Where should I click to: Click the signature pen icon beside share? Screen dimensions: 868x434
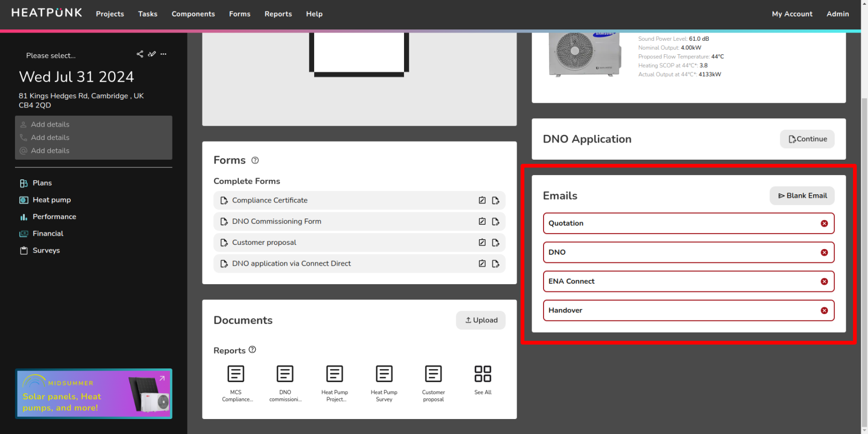(151, 54)
